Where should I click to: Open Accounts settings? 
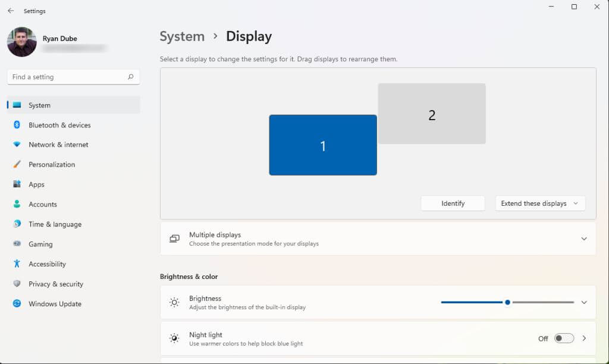(42, 204)
